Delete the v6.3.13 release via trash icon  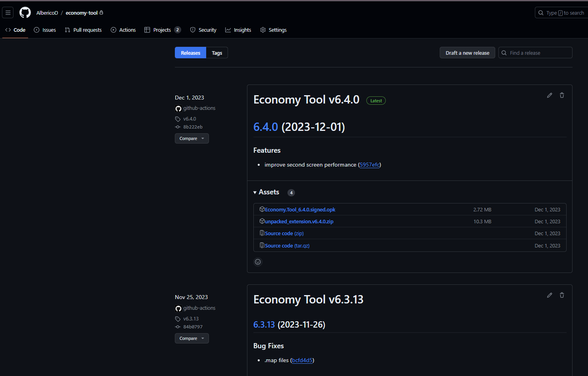tap(562, 295)
